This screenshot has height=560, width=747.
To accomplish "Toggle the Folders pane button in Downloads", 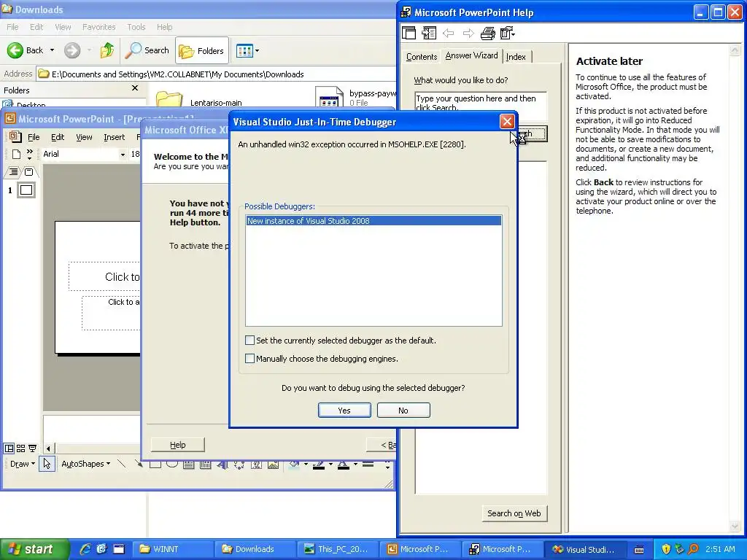I will [x=202, y=50].
